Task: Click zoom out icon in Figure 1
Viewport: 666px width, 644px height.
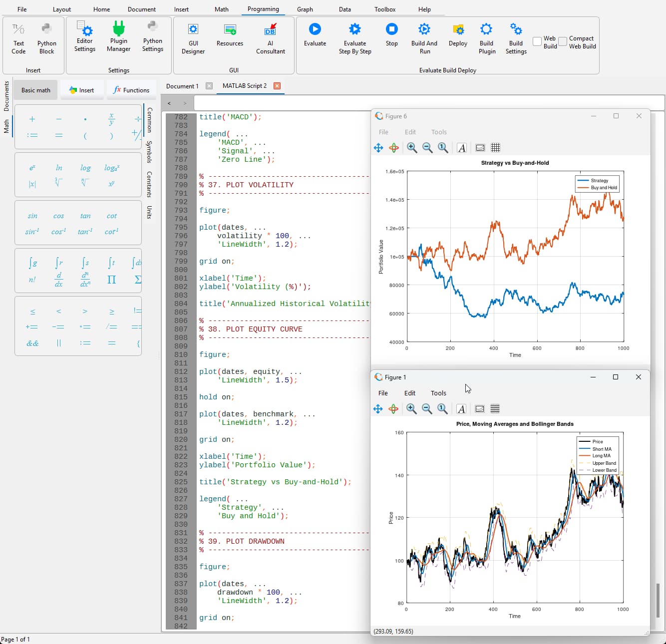Action: click(x=427, y=409)
